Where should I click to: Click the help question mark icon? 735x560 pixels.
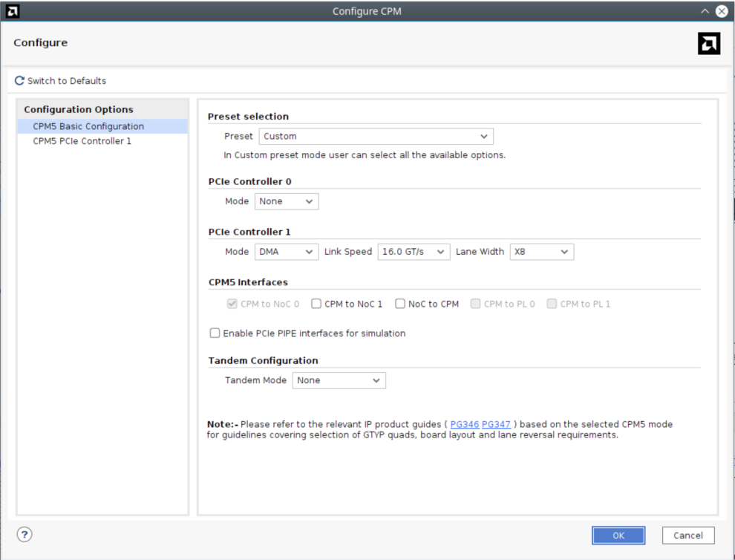pyautogui.click(x=24, y=534)
